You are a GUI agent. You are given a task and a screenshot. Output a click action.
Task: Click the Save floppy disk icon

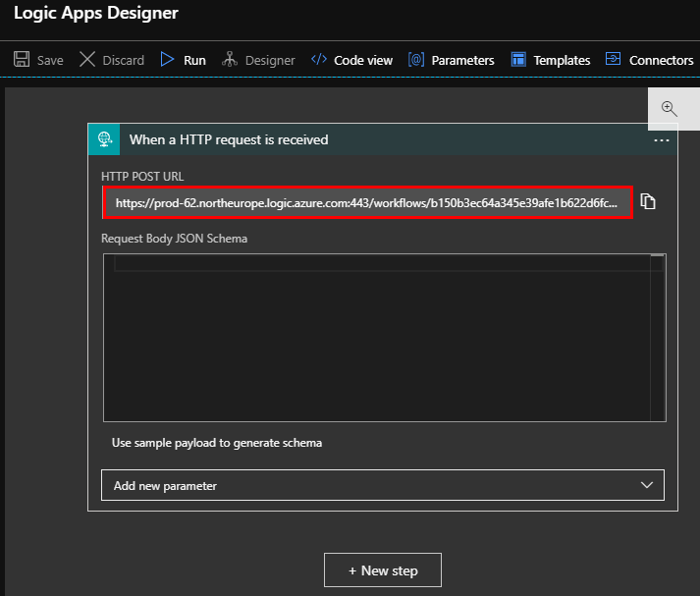(22, 60)
